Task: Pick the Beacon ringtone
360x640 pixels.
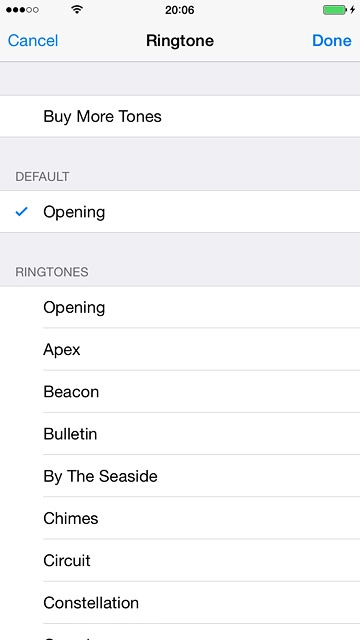Action: pyautogui.click(x=180, y=391)
